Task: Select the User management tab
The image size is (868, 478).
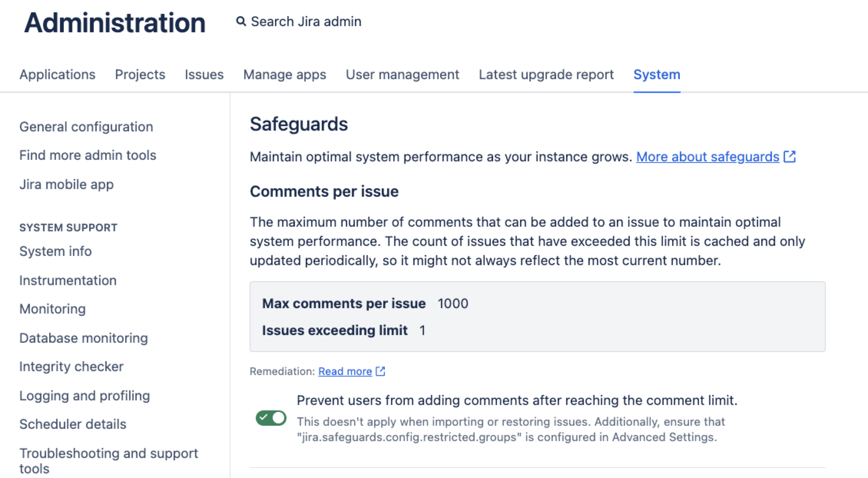Action: pos(403,75)
